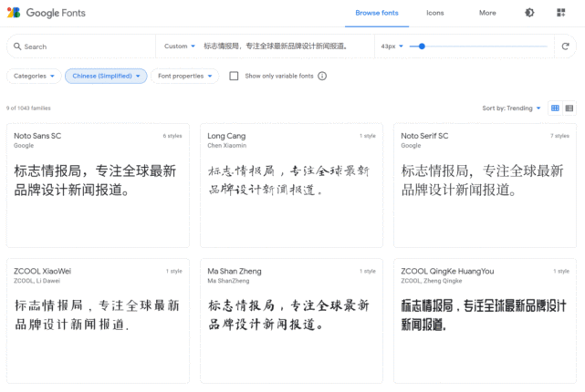This screenshot has width=585, height=392.
Task: Toggle the dark theme icon
Action: [529, 13]
